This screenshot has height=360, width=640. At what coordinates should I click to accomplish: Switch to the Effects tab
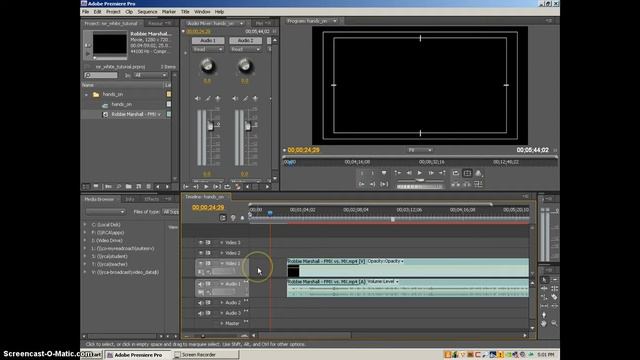pyautogui.click(x=152, y=199)
